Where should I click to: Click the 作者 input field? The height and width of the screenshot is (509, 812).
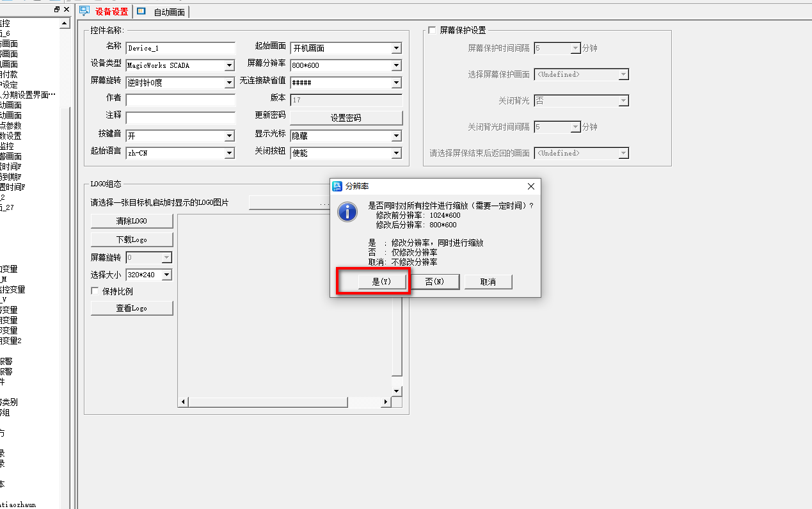tap(180, 100)
